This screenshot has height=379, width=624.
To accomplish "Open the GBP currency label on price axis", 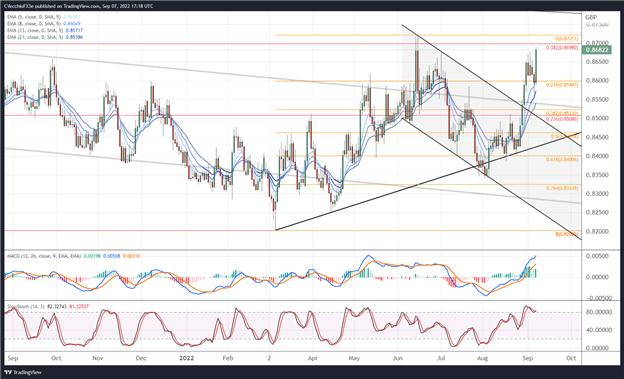I will point(591,17).
